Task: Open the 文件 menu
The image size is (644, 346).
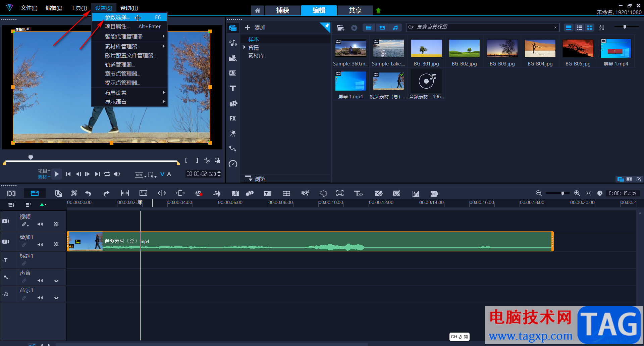Action: coord(29,8)
